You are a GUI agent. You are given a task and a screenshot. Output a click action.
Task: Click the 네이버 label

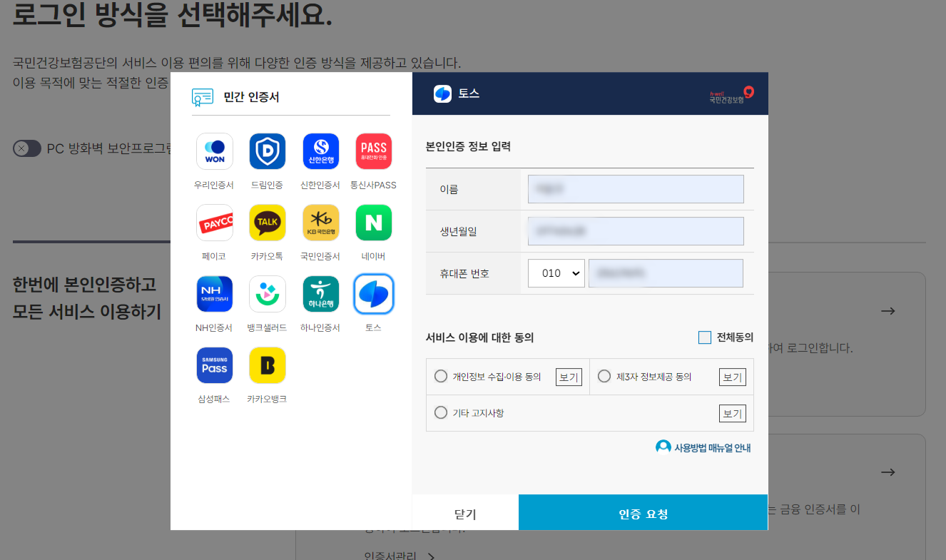(374, 256)
